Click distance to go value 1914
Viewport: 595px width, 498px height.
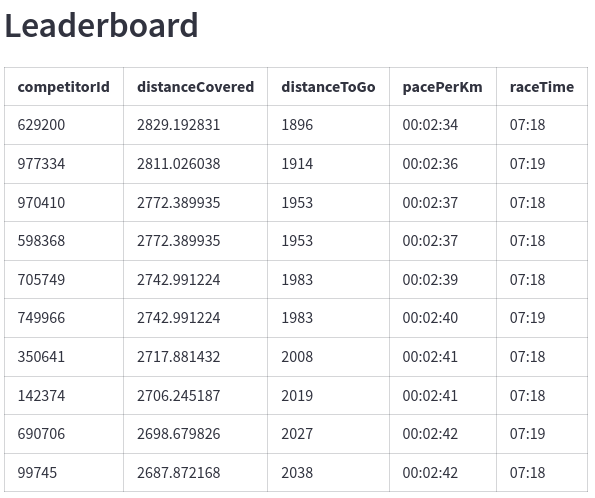tap(297, 164)
